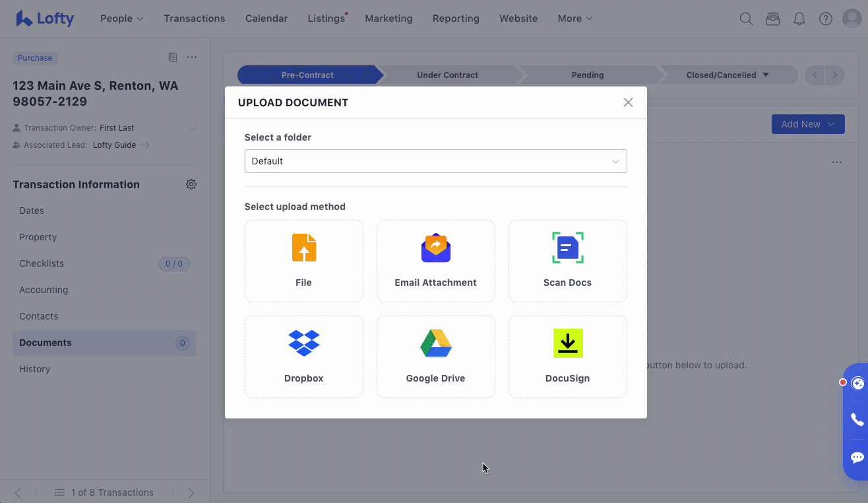Open the Listings menu
Image resolution: width=868 pixels, height=503 pixels.
click(x=326, y=18)
